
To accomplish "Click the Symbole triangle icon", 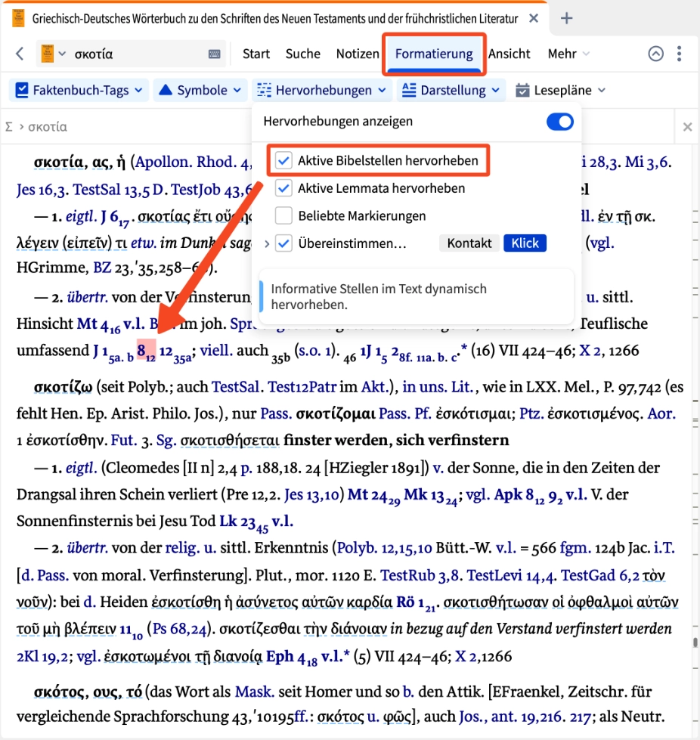I will coord(166,90).
